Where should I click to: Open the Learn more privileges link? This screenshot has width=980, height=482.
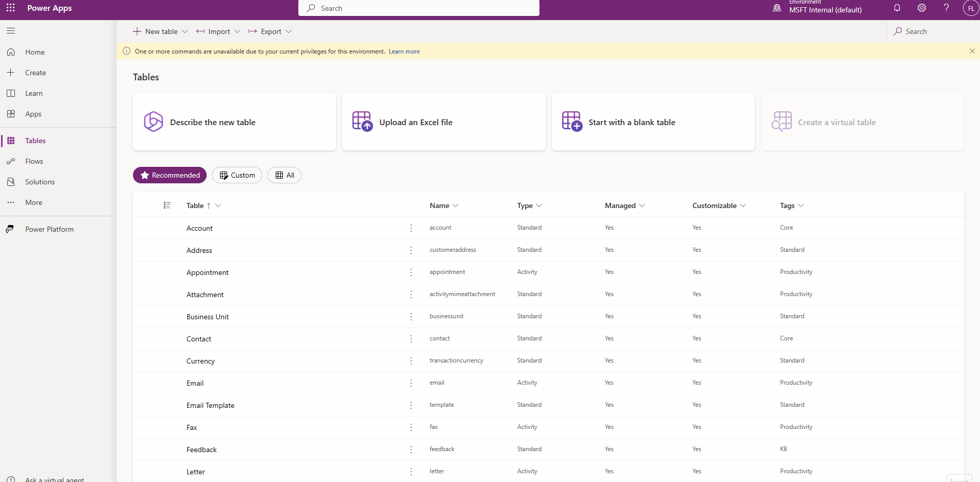[x=404, y=51]
